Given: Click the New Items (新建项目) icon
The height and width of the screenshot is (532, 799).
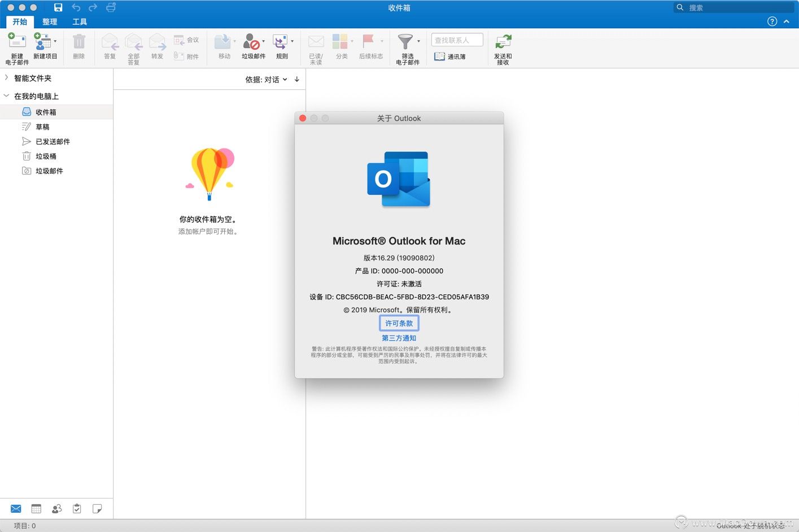Looking at the screenshot, I should 42,41.
